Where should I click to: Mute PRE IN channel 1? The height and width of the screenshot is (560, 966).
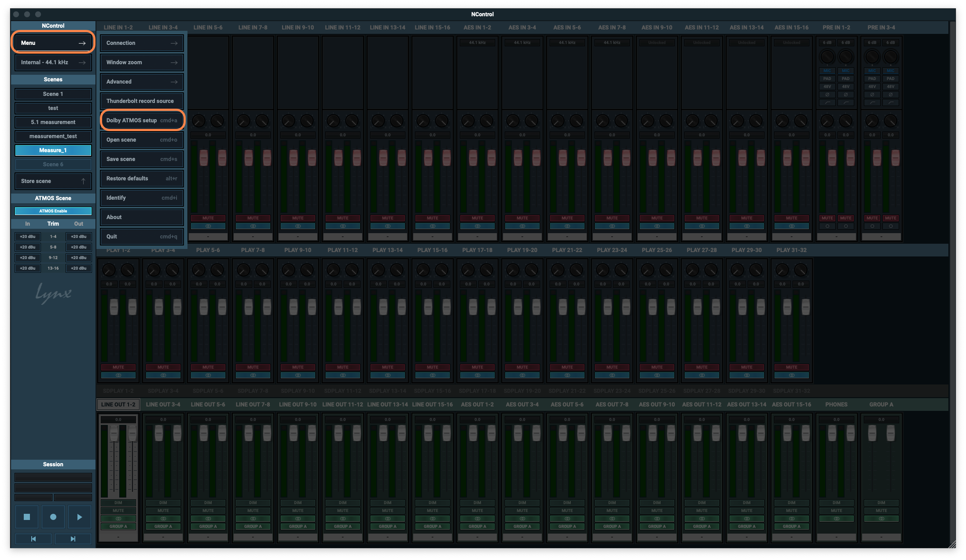click(x=827, y=218)
